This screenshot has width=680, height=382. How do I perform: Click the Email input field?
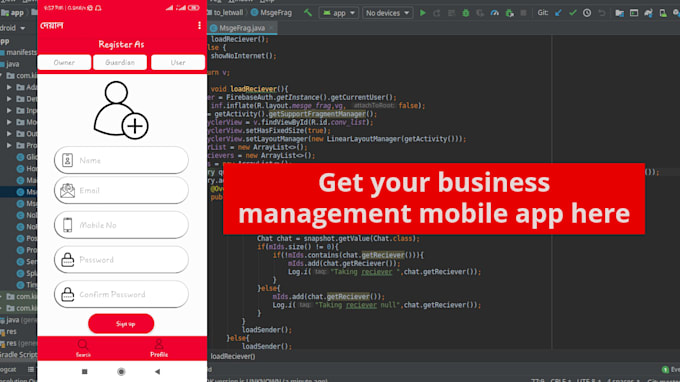pyautogui.click(x=121, y=190)
